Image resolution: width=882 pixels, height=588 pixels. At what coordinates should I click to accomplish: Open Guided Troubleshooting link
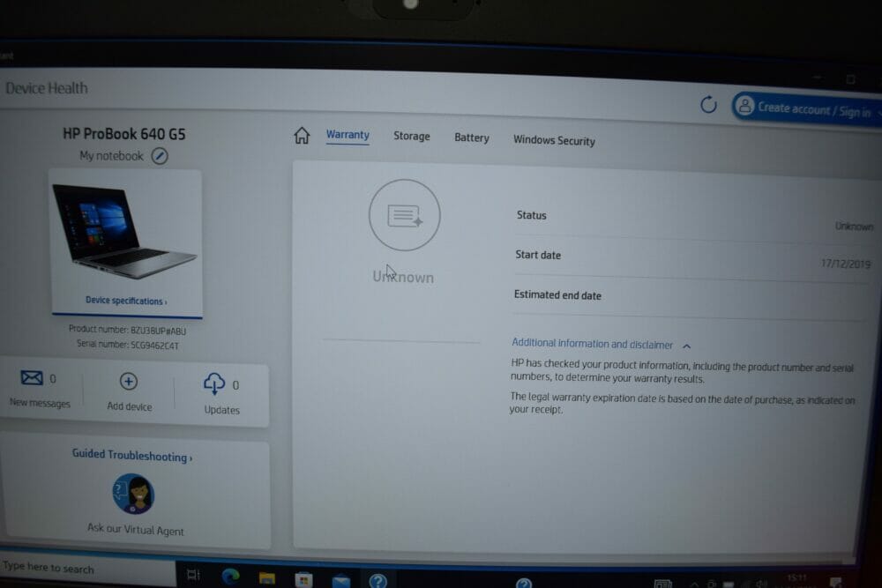(x=132, y=456)
